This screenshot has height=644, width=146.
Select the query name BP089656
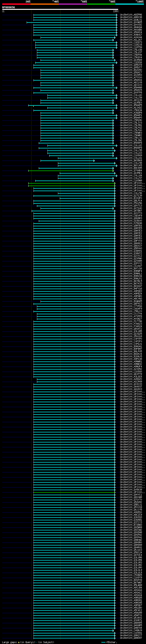[8, 7]
